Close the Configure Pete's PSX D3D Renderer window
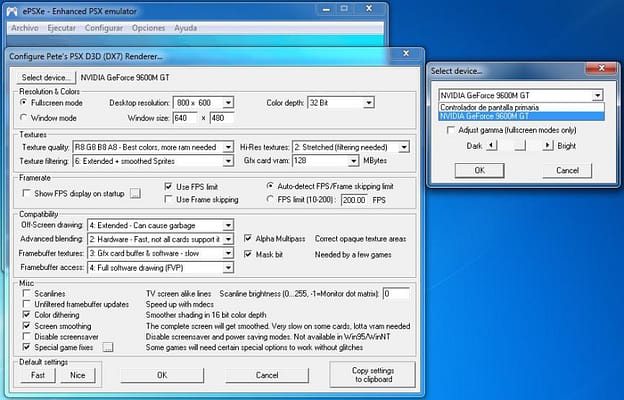624x400 pixels. click(406, 53)
